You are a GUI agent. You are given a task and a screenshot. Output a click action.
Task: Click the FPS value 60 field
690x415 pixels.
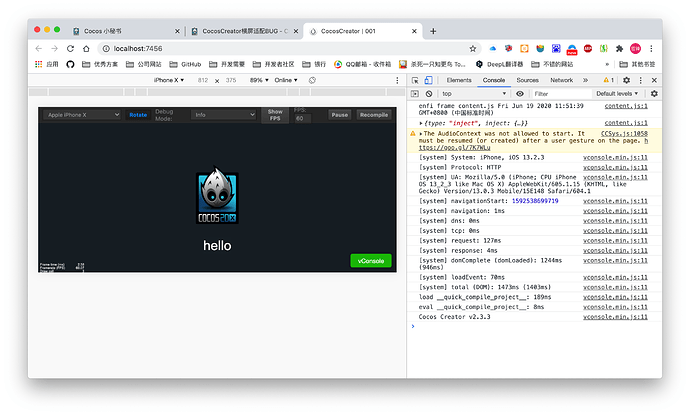pyautogui.click(x=303, y=118)
